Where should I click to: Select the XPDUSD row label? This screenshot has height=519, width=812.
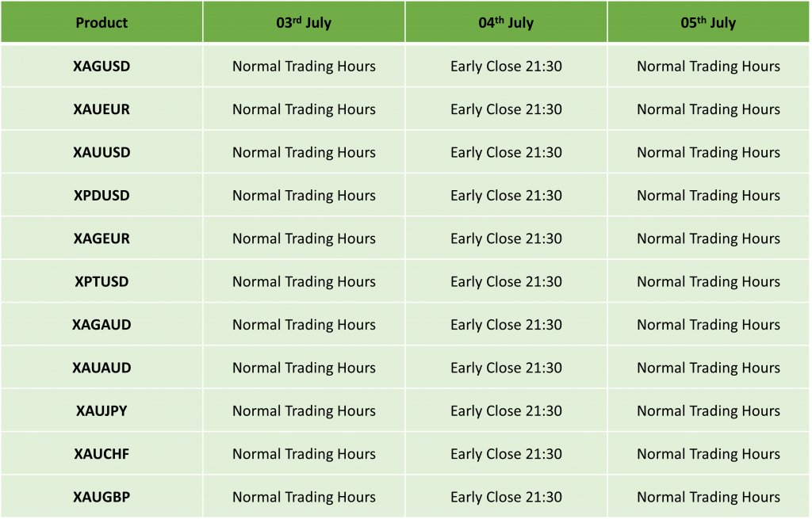click(101, 195)
